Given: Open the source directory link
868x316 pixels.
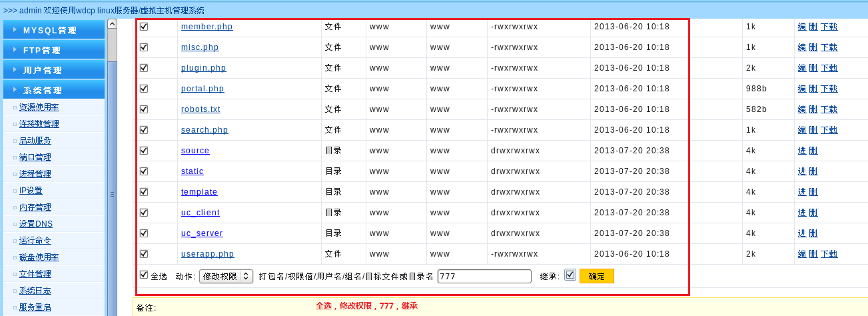Looking at the screenshot, I should (x=195, y=151).
